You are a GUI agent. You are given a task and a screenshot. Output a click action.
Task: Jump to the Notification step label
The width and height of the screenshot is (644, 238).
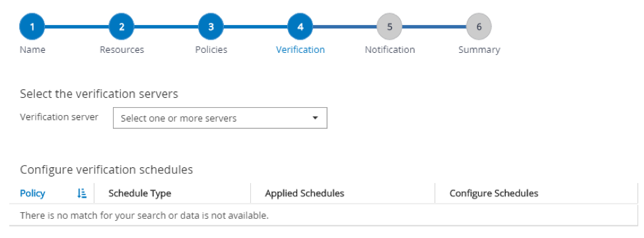(390, 50)
